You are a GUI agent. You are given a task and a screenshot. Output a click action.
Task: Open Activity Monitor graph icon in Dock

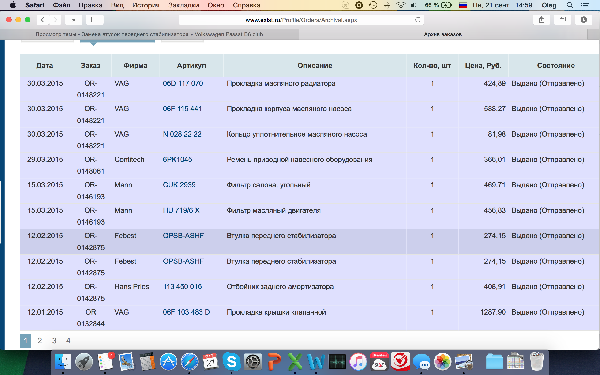(337, 362)
